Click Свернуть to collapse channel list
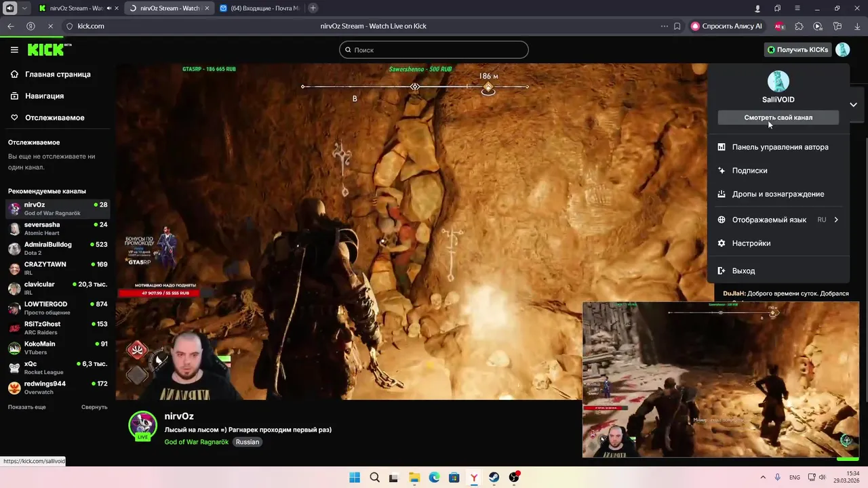 click(x=94, y=407)
